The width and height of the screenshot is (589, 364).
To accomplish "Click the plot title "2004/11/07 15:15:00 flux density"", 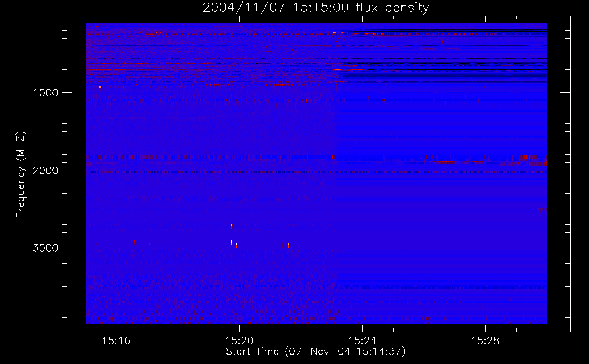I will coord(316,7).
